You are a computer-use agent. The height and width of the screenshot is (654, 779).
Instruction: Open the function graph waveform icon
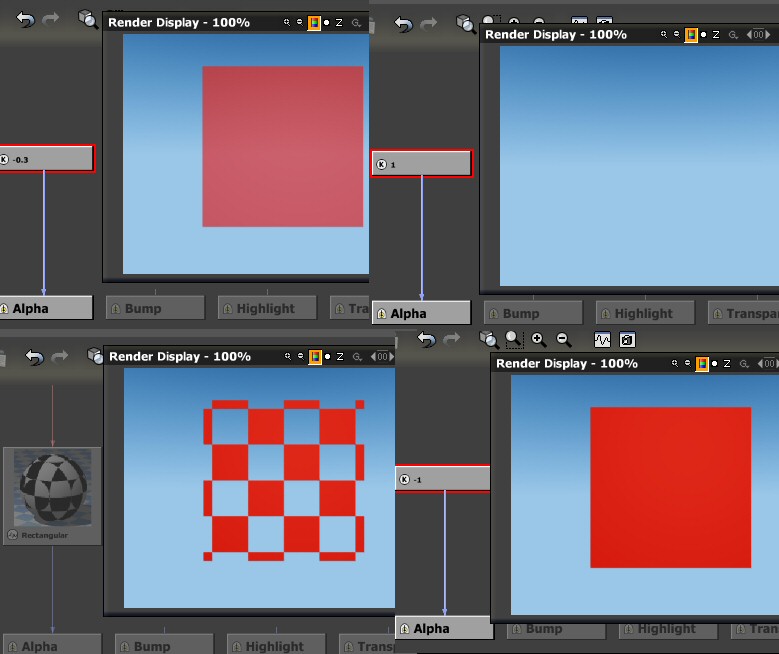602,340
